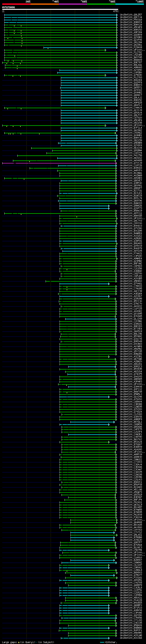This screenshot has height=644, width=146.
Task: Click the purple ~60% identity legend segment
Action: (x=73, y=4)
